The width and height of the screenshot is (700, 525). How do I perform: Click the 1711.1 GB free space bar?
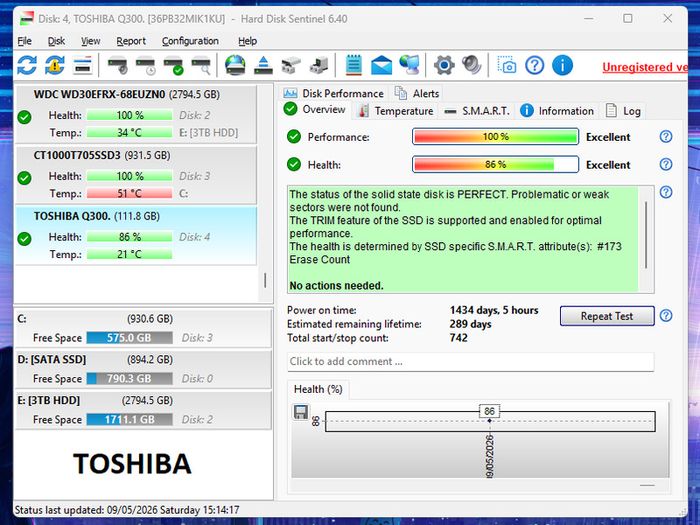[129, 419]
